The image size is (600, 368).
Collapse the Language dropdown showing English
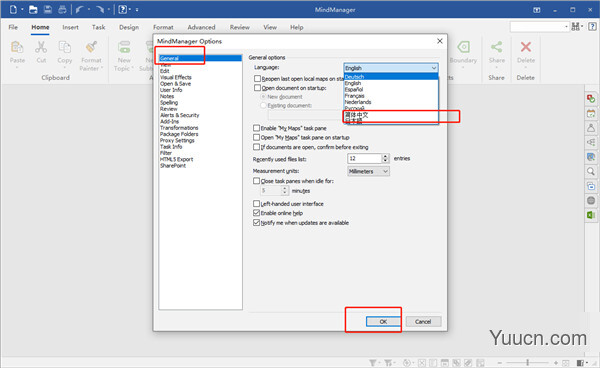click(391, 68)
